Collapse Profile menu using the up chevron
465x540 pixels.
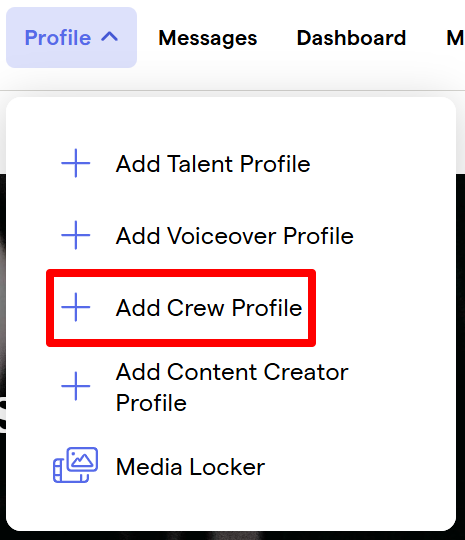point(110,37)
